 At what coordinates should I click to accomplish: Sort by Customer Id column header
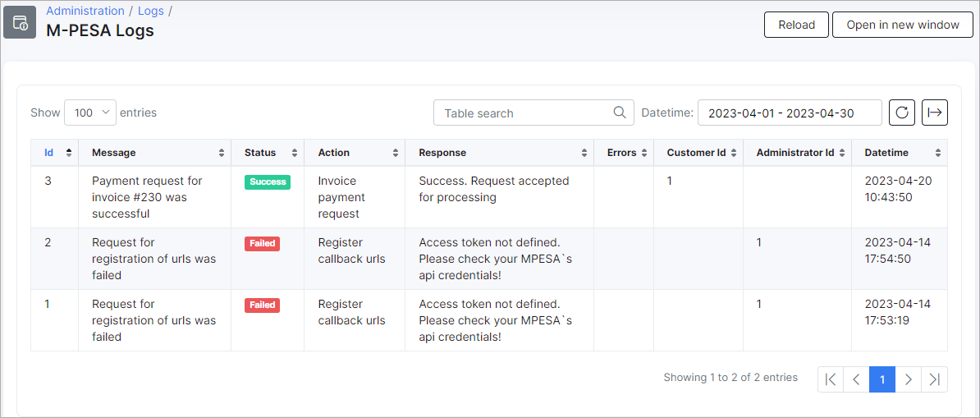point(698,153)
